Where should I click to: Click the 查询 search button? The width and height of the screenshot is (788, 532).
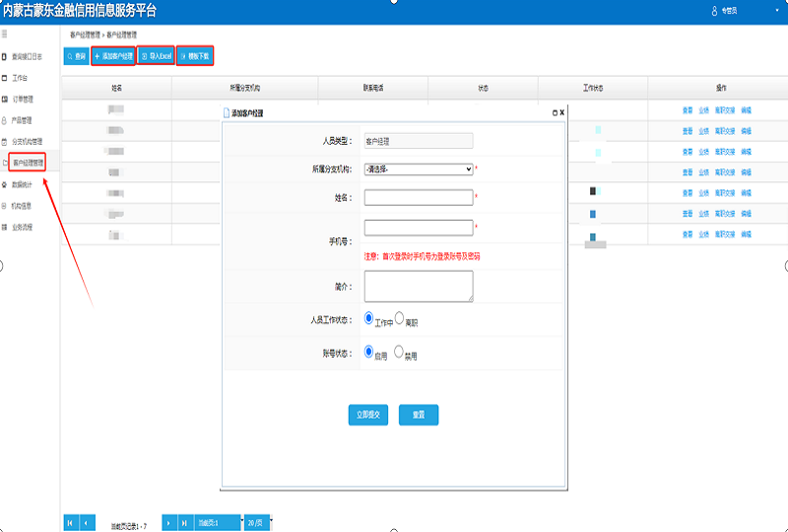pyautogui.click(x=76, y=56)
